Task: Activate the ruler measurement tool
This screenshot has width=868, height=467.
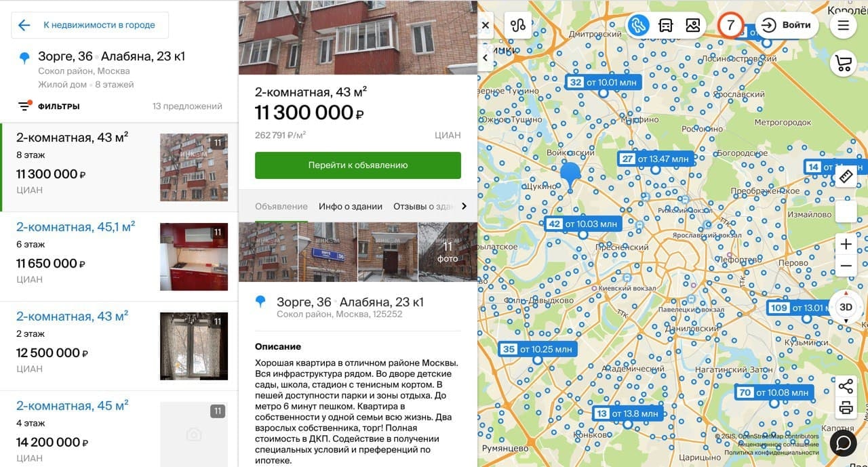Action: pyautogui.click(x=846, y=177)
